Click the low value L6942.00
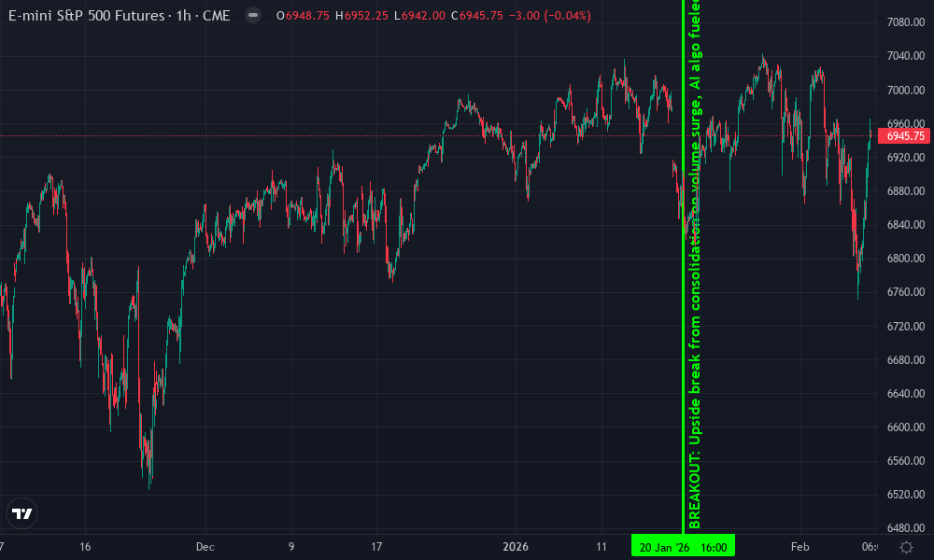Viewport: 934px width, 560px height. tap(419, 16)
